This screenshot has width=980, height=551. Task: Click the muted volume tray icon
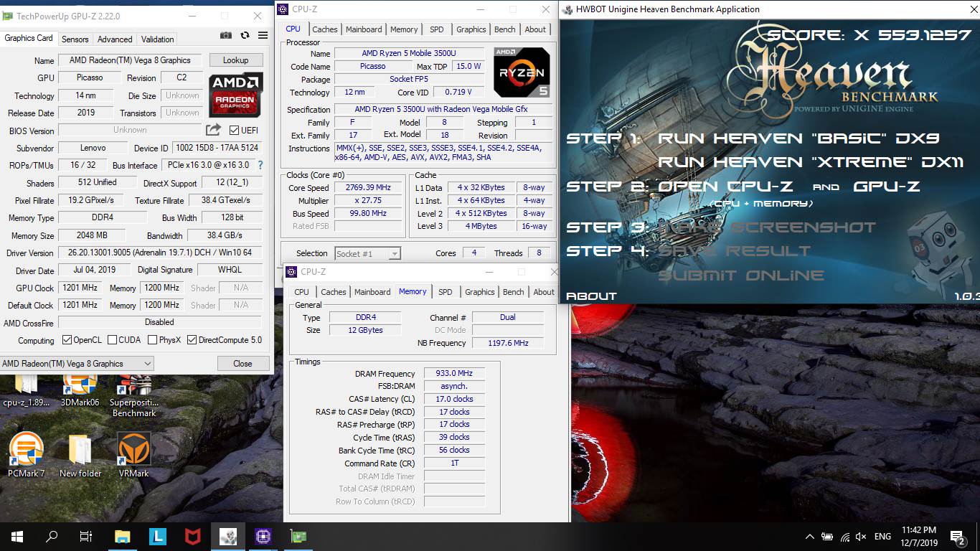coord(862,537)
